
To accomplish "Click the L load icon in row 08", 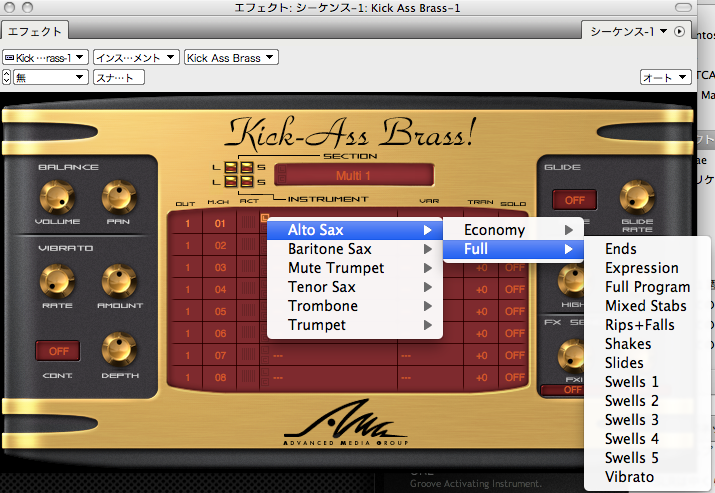I will click(x=264, y=372).
